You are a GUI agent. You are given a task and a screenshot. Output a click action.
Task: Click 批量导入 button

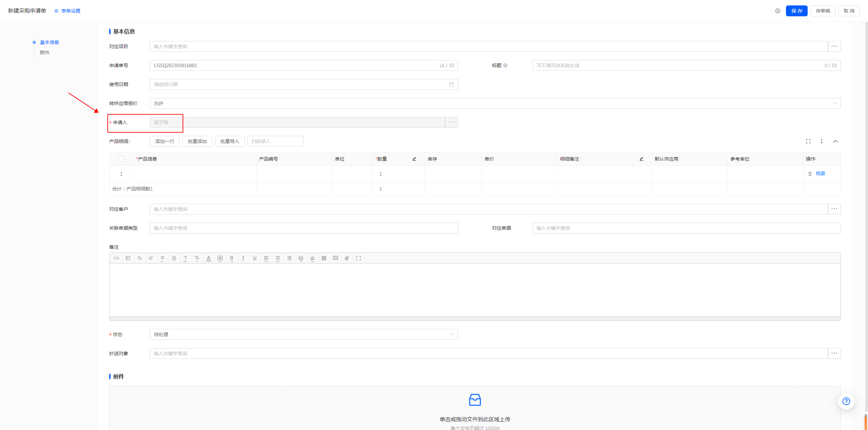[x=230, y=141]
